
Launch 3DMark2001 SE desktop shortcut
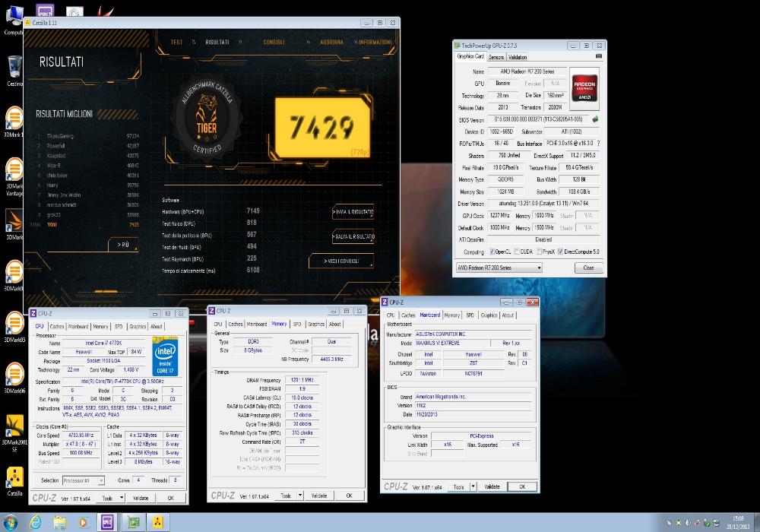[14, 433]
